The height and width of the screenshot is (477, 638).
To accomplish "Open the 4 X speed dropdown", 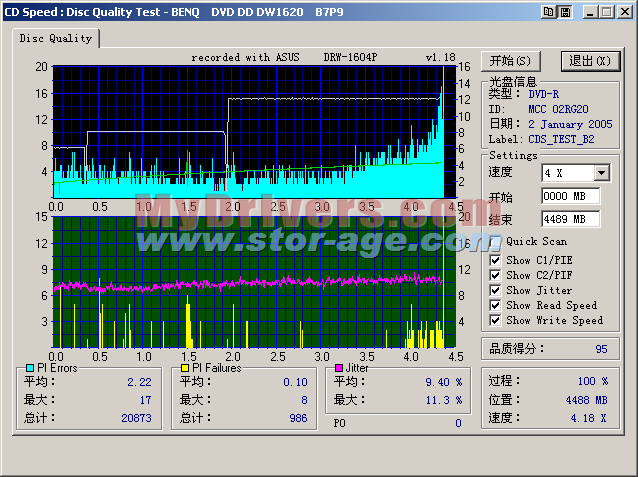I will tap(600, 173).
